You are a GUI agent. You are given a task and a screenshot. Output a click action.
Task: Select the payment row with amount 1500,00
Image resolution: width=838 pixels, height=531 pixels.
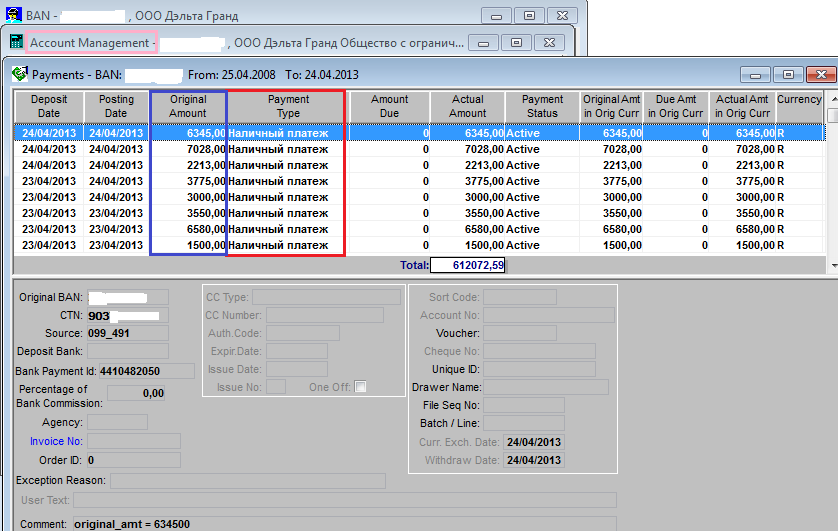click(418, 245)
